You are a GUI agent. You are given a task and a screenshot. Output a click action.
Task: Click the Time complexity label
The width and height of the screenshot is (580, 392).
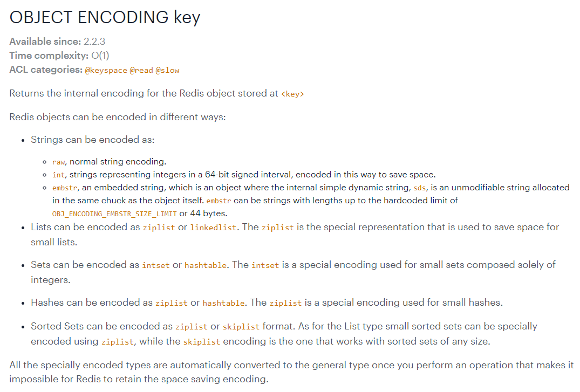pos(49,56)
